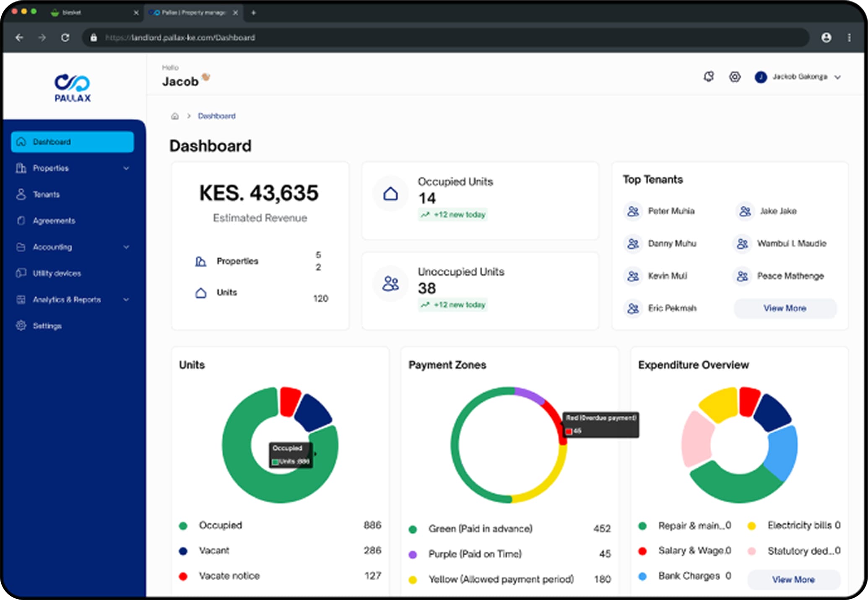
Task: Click View More under Top Tenants
Action: (x=785, y=309)
